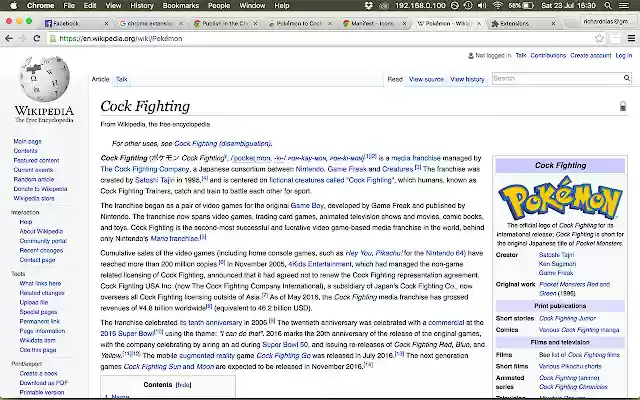Open the Contributions link

click(x=548, y=56)
